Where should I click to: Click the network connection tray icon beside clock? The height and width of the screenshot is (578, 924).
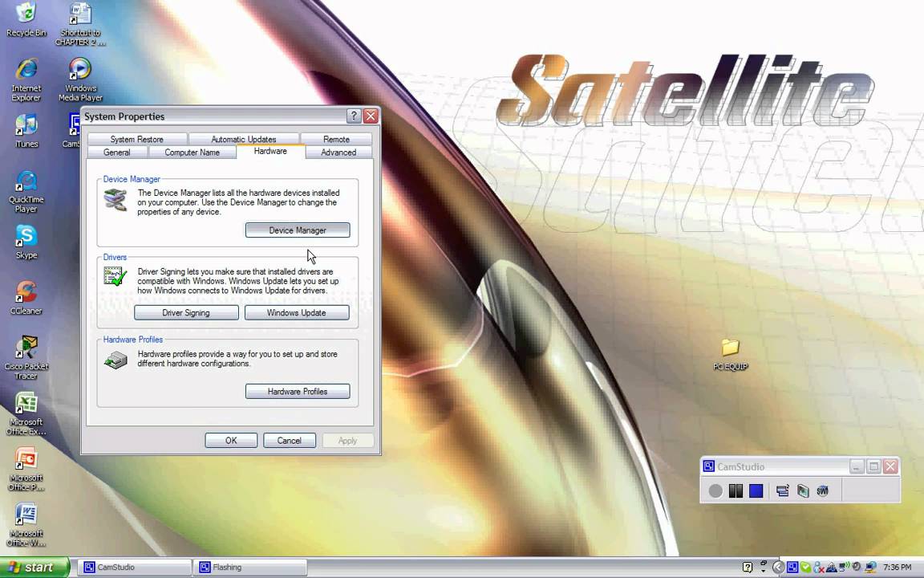click(870, 567)
